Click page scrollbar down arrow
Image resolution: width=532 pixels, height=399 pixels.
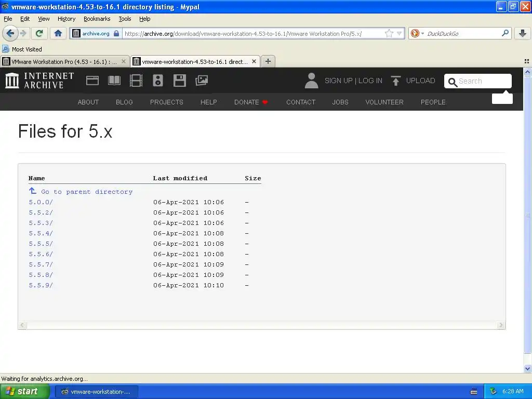pyautogui.click(x=527, y=368)
